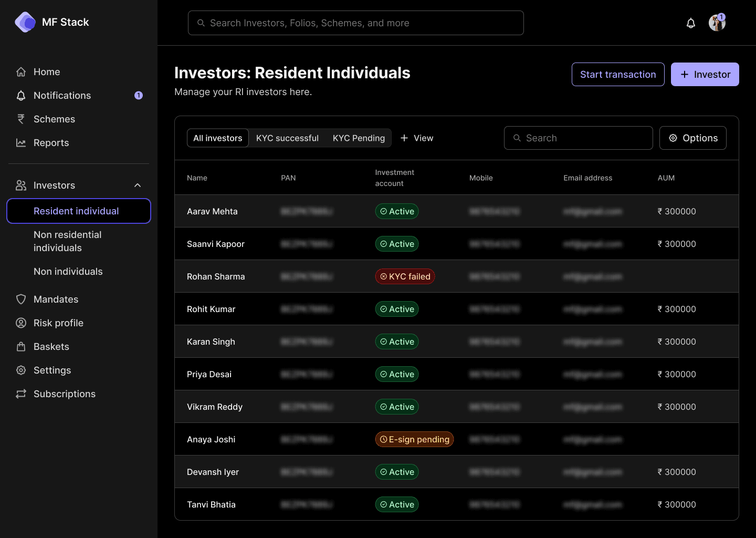Viewport: 756px width, 538px height.
Task: Click the Start transaction button
Action: click(x=618, y=74)
